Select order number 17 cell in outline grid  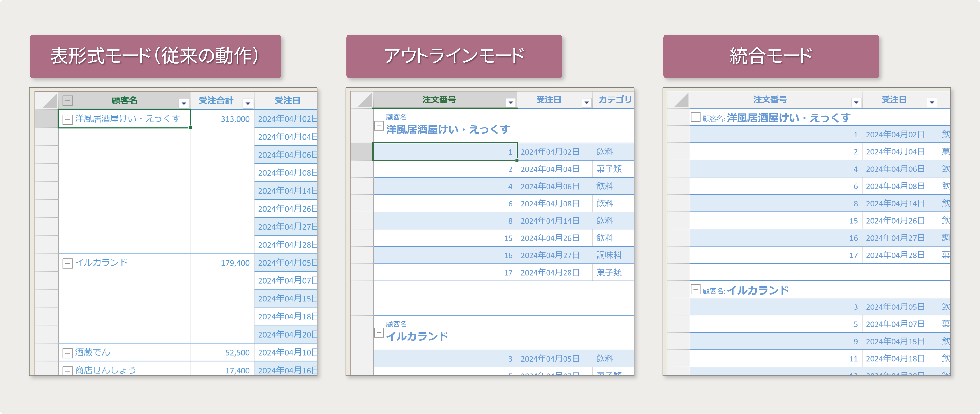click(x=445, y=272)
